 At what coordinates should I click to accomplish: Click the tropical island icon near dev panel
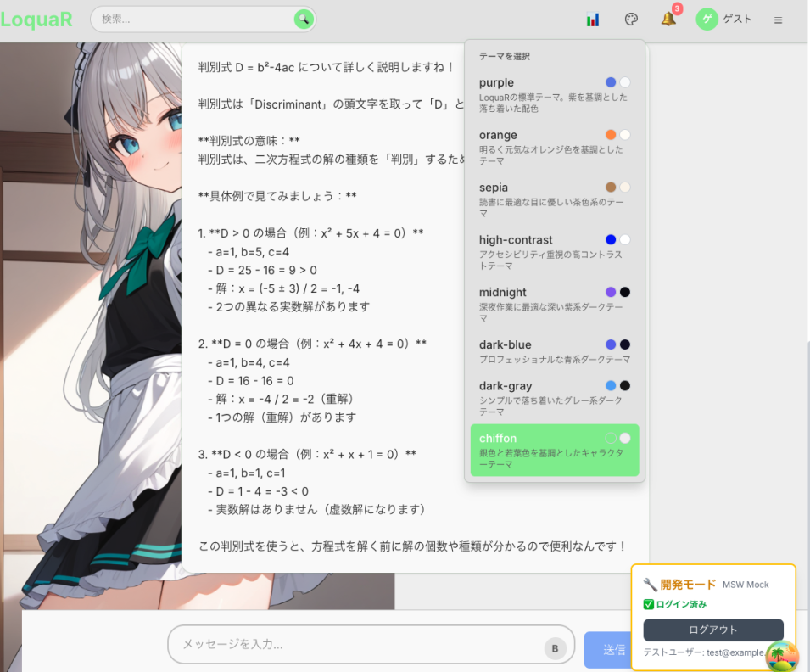tap(782, 656)
